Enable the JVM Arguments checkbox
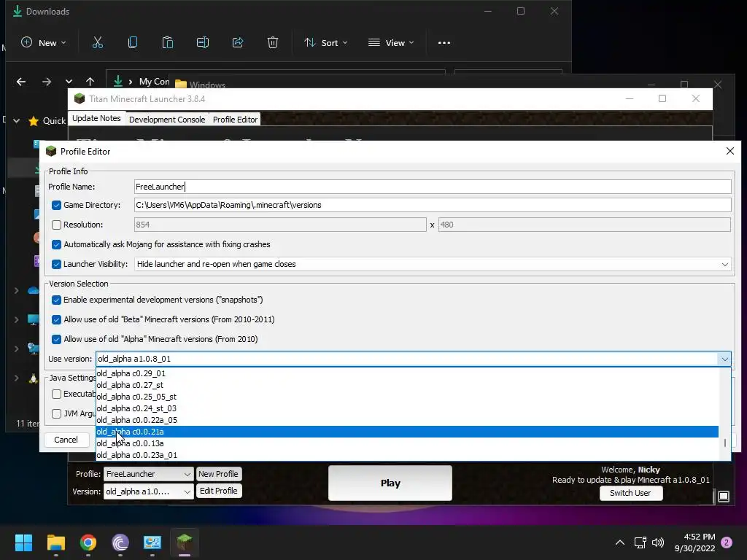 pos(56,413)
